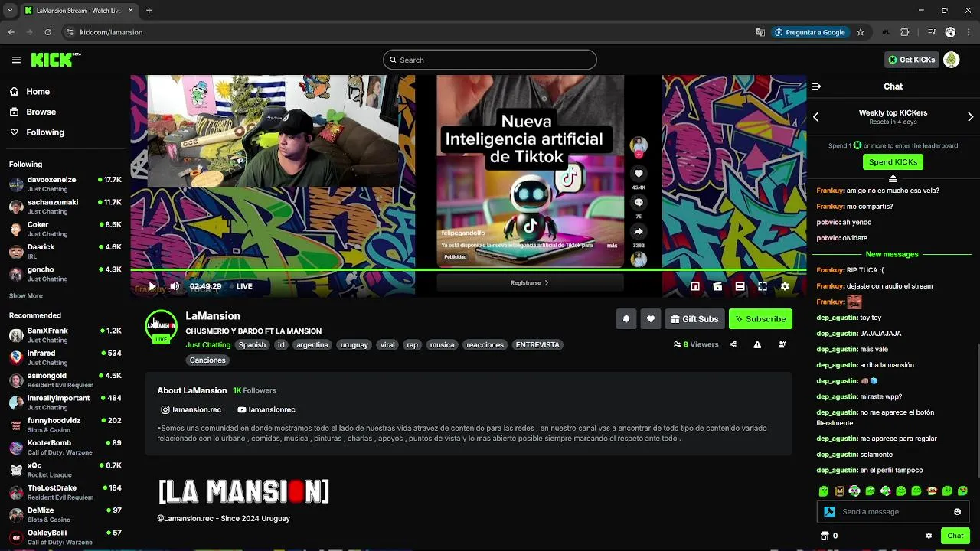Open xQc recommended channel

(x=65, y=470)
